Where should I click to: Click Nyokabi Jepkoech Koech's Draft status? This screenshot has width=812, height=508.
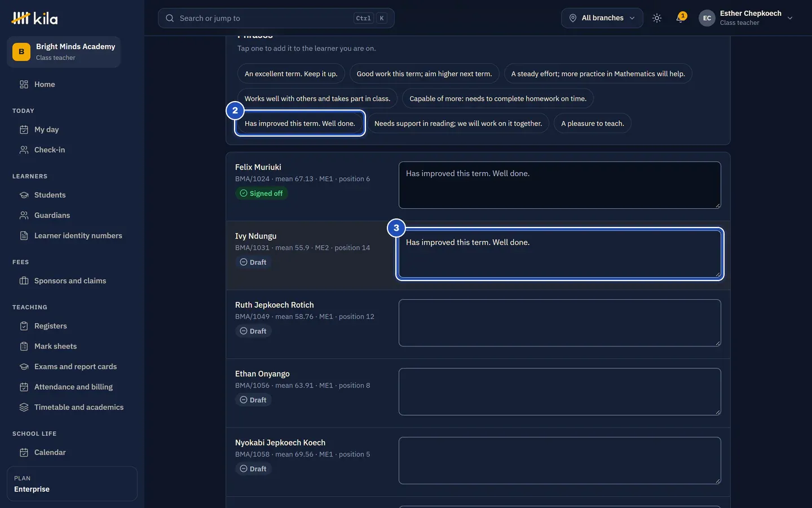[253, 469]
